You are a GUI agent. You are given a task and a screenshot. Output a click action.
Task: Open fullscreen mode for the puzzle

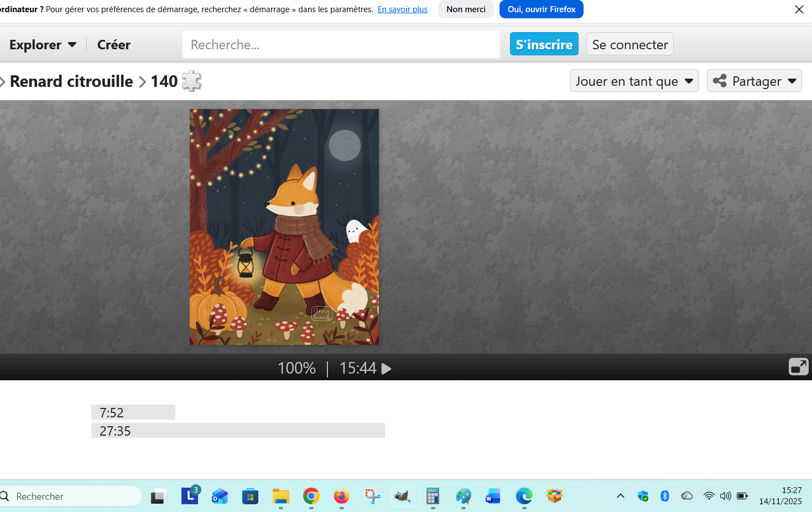click(798, 366)
